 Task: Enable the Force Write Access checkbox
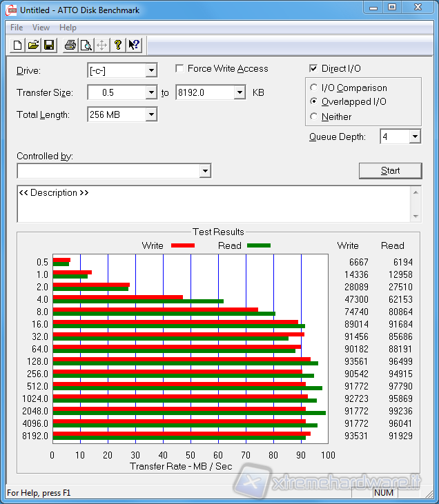click(180, 69)
